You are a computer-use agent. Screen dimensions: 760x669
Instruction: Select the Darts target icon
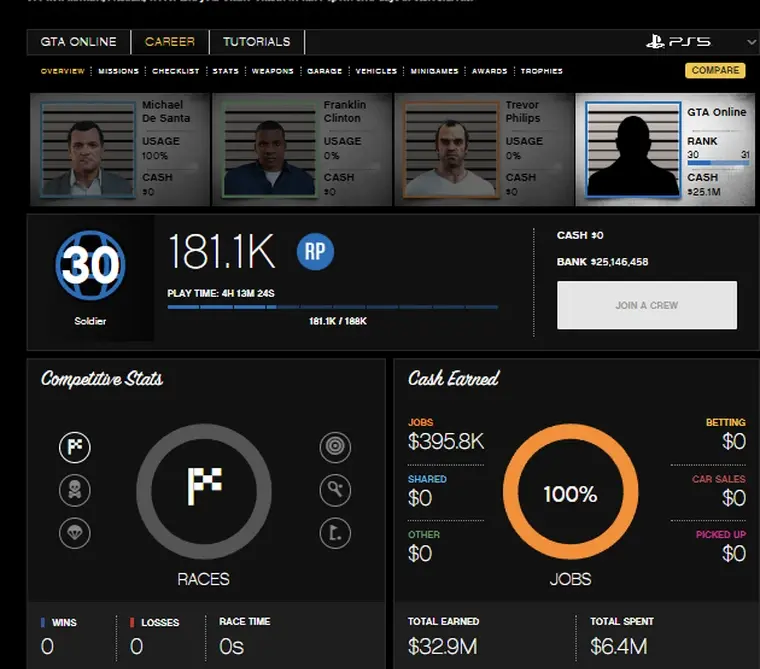(x=335, y=448)
